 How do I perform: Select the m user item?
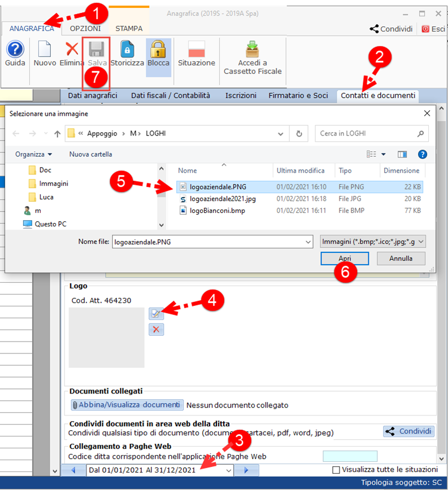(x=33, y=211)
